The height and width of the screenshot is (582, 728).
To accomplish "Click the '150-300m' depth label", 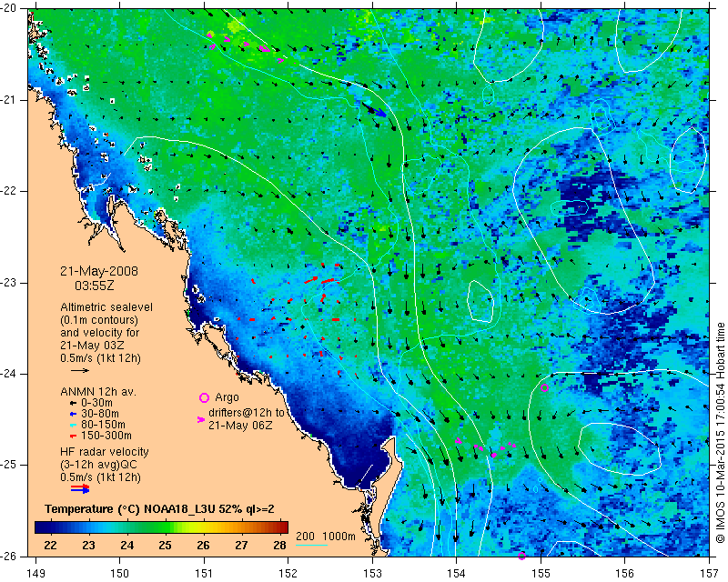I will point(106,436).
